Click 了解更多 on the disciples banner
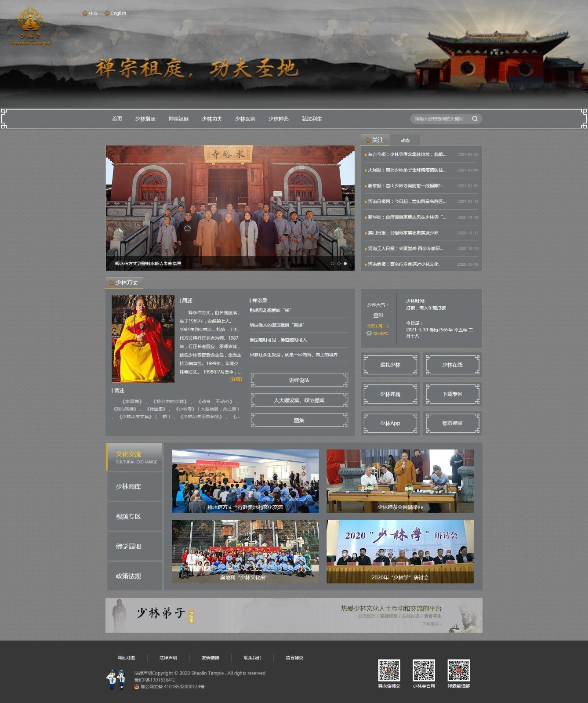Image resolution: width=588 pixels, height=703 pixels. click(x=432, y=624)
